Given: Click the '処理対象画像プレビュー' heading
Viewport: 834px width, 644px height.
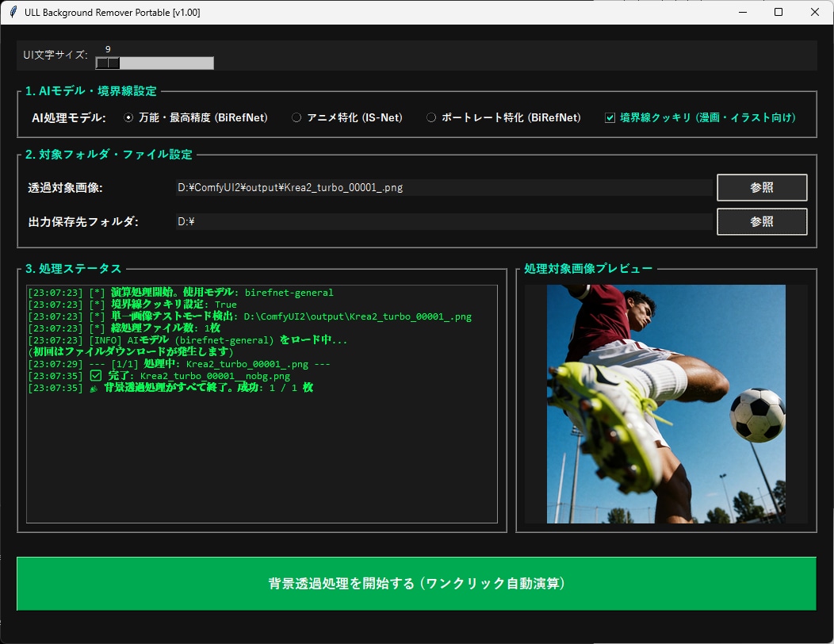Looking at the screenshot, I should point(588,268).
